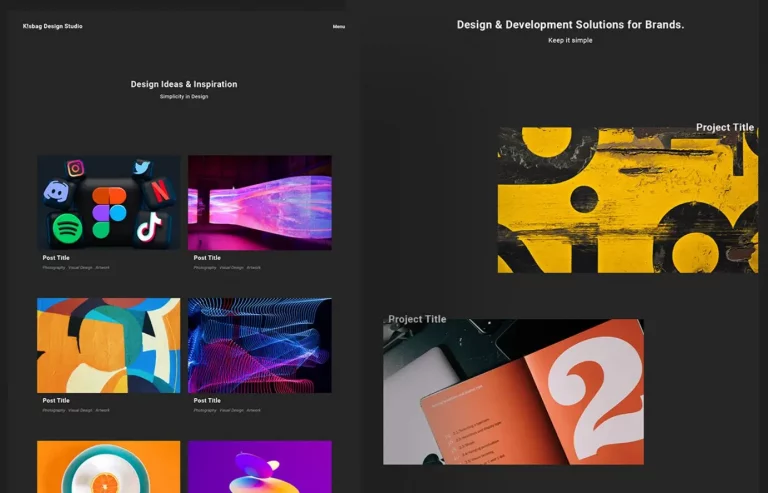Screen dimensions: 768x493
Task: Click Post Title under blue wavy lines image
Action: (207, 400)
